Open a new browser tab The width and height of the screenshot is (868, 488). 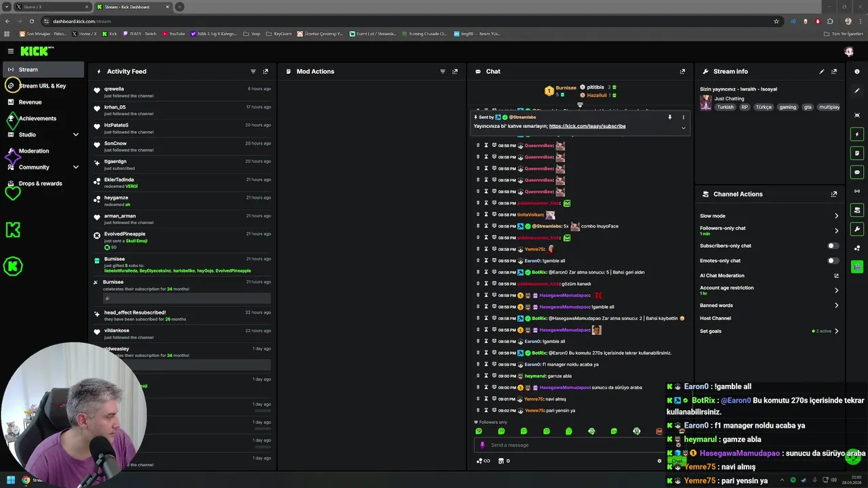(x=180, y=7)
